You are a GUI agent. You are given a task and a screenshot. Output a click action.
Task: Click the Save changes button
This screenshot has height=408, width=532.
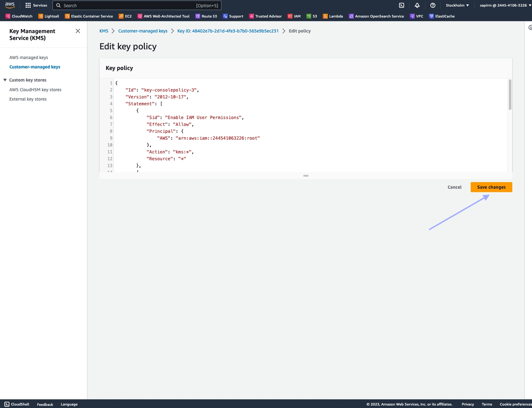[491, 187]
